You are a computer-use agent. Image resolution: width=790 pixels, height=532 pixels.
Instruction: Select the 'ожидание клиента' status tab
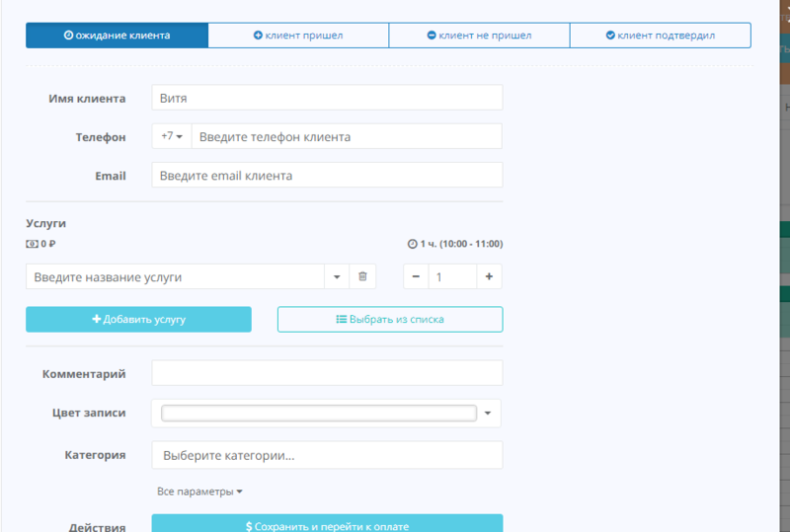[117, 36]
